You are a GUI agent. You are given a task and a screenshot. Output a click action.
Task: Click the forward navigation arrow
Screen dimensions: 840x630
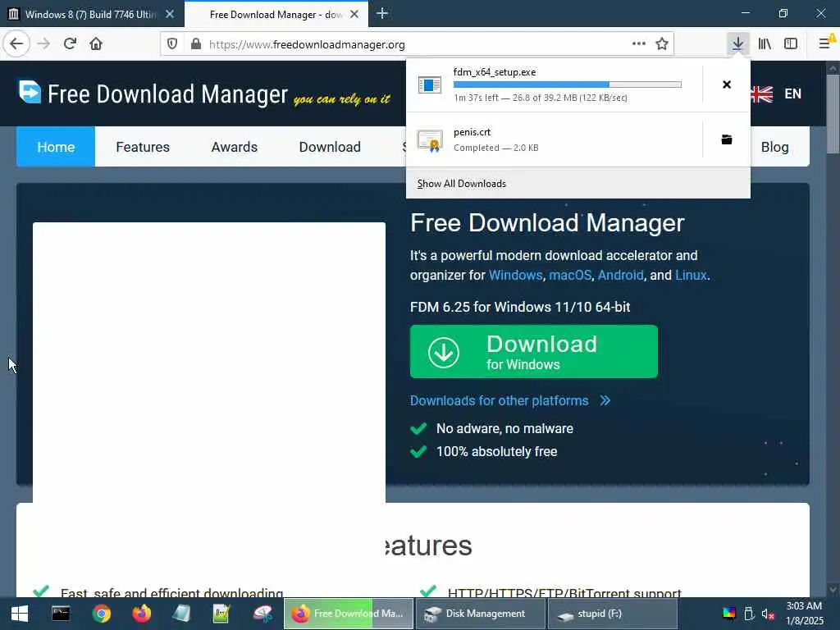tap(43, 44)
